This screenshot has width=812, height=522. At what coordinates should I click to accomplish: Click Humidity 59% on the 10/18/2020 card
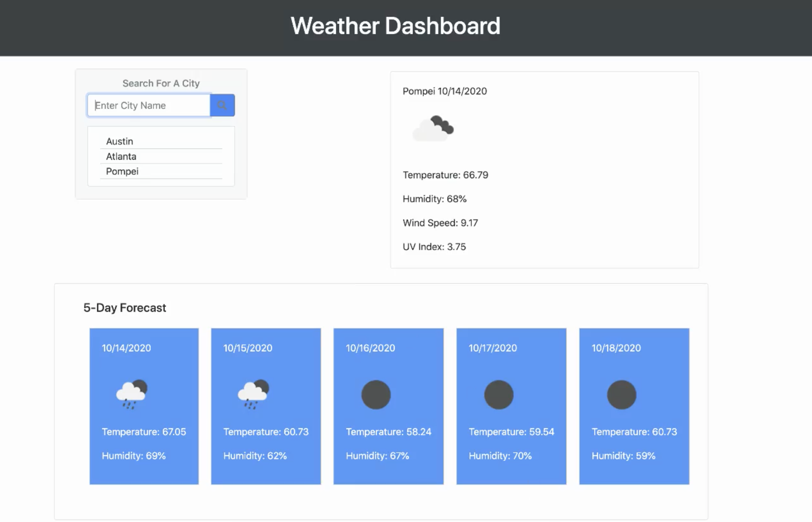pos(623,456)
